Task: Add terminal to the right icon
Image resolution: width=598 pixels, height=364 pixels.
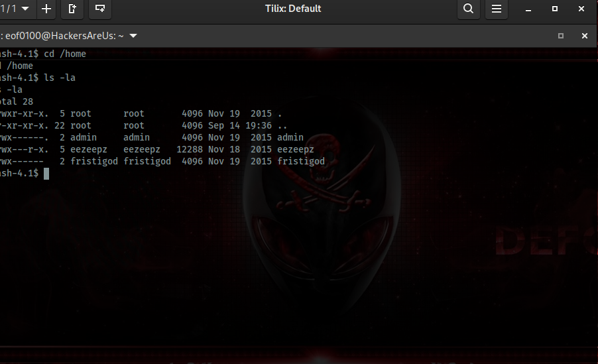Action: [x=72, y=9]
